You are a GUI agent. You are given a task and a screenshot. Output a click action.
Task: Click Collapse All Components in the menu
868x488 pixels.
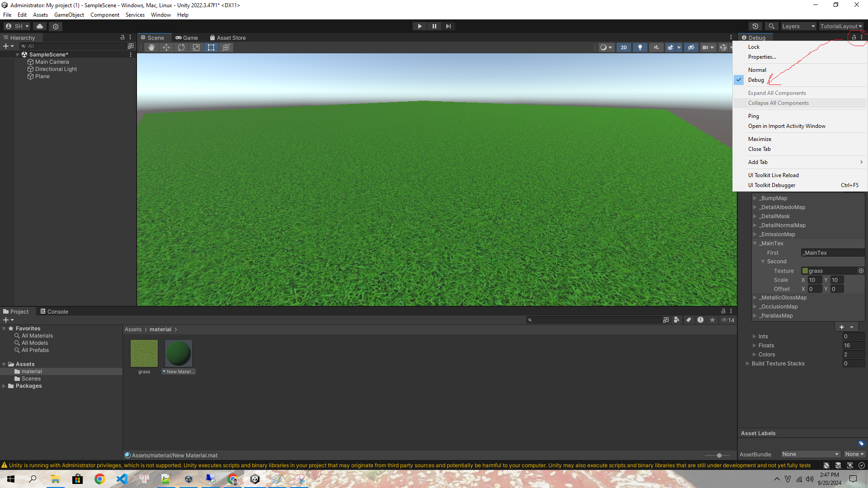[778, 103]
